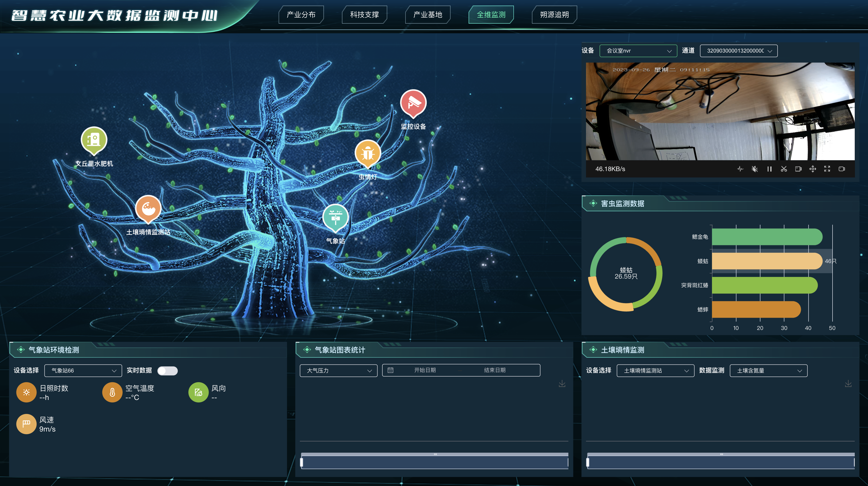Pause the live video stream
Image resolution: width=868 pixels, height=486 pixels.
click(x=769, y=169)
